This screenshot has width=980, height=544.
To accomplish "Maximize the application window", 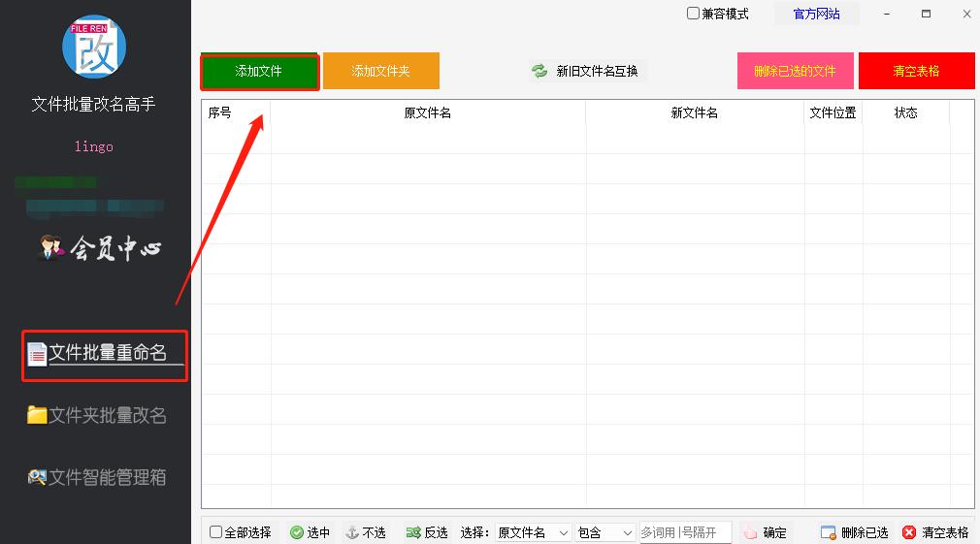I will point(927,14).
